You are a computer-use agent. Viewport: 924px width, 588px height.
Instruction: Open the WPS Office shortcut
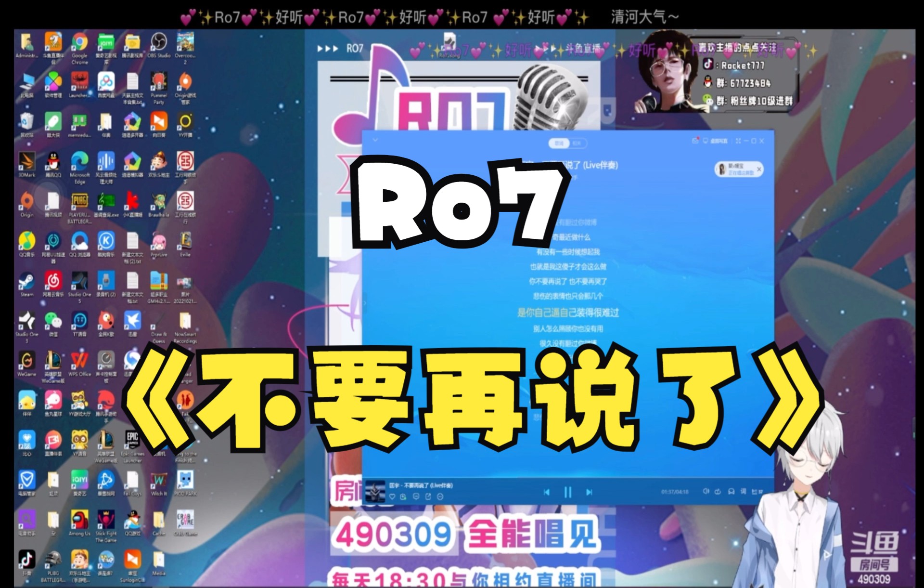pos(79,364)
